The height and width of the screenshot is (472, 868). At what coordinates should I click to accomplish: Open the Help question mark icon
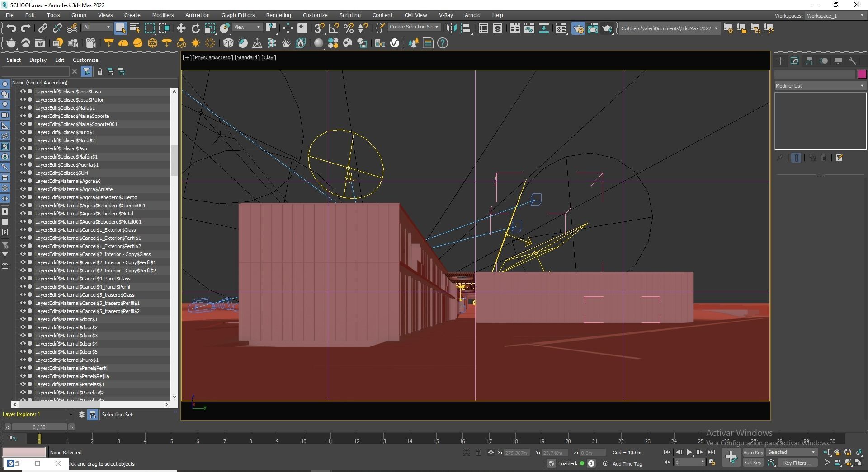[443, 43]
